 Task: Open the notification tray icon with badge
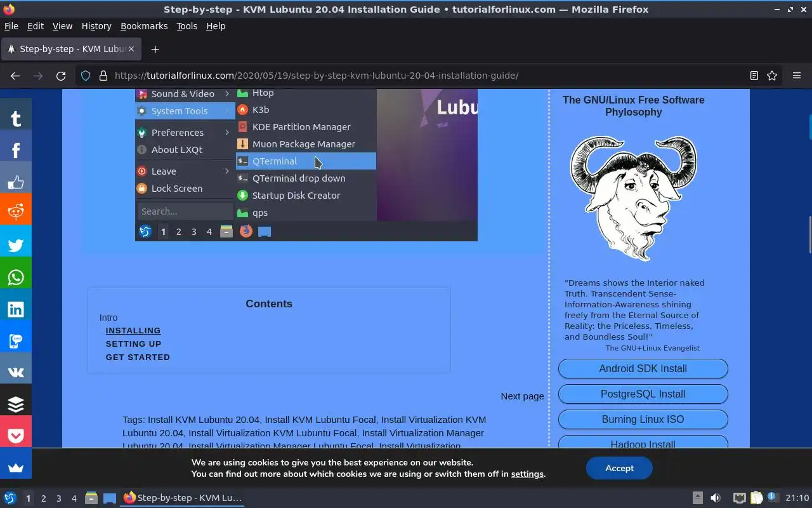[773, 498]
